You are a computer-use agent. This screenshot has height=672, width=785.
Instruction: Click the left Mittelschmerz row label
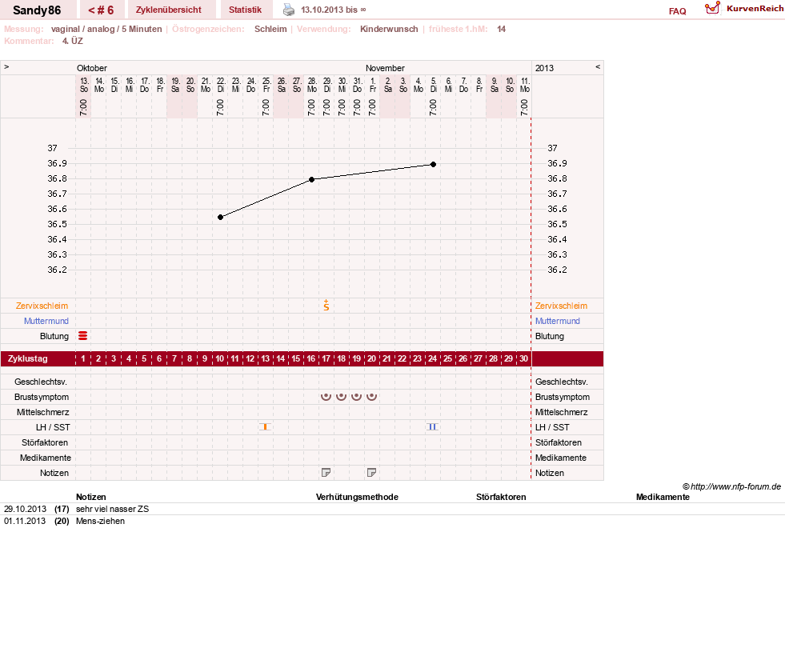43,412
